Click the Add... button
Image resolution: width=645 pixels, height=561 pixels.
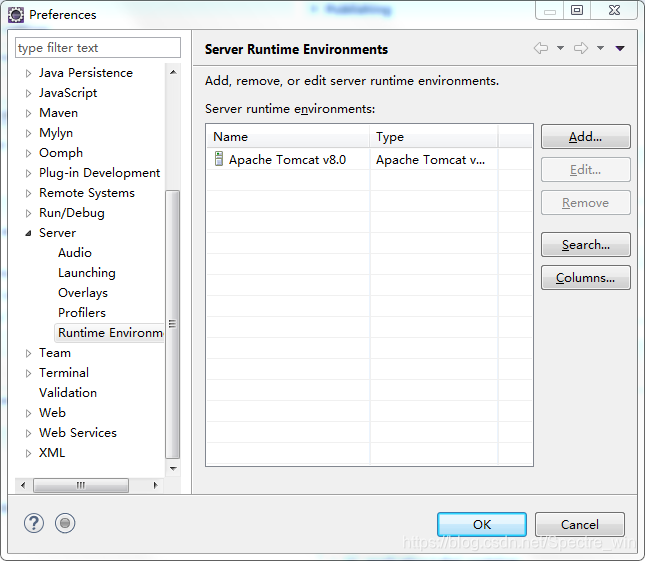pyautogui.click(x=585, y=137)
